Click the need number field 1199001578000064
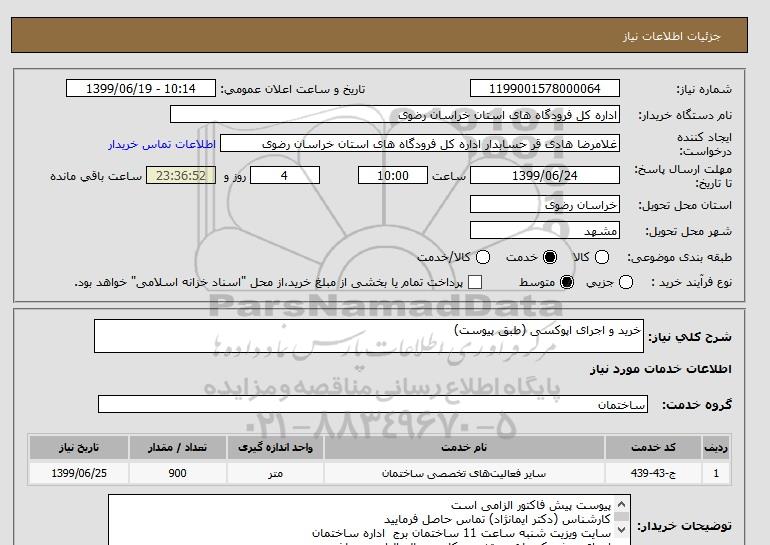Viewport: 770px width, 545px height. (545, 89)
